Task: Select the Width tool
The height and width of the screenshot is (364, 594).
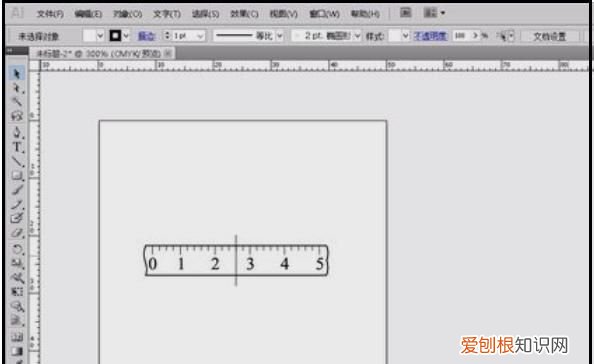Action: (x=17, y=278)
